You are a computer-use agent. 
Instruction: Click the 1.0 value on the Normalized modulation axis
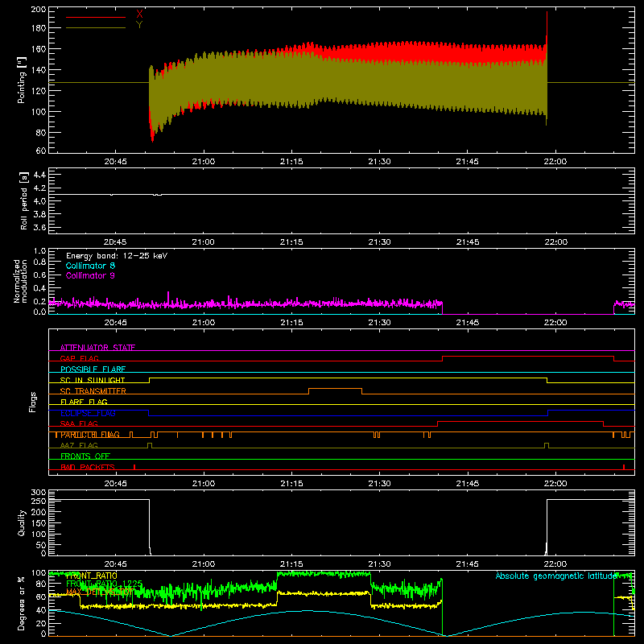pos(39,251)
